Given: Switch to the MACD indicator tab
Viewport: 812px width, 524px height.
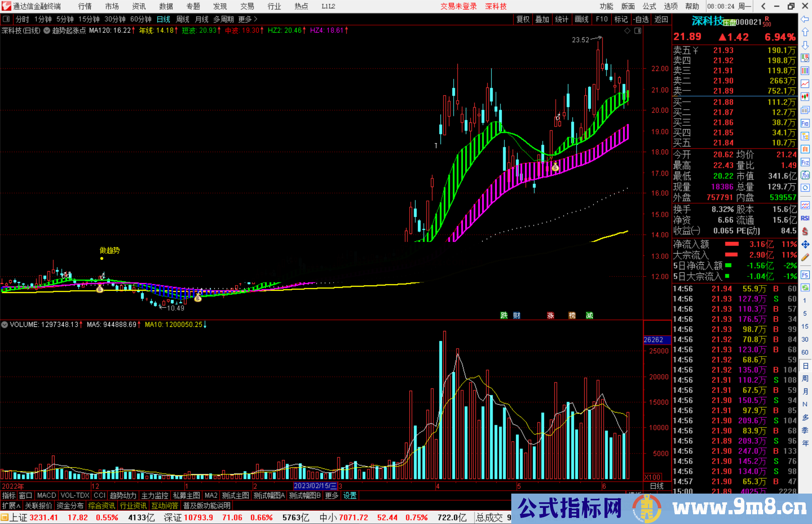Looking at the screenshot, I should tap(47, 495).
